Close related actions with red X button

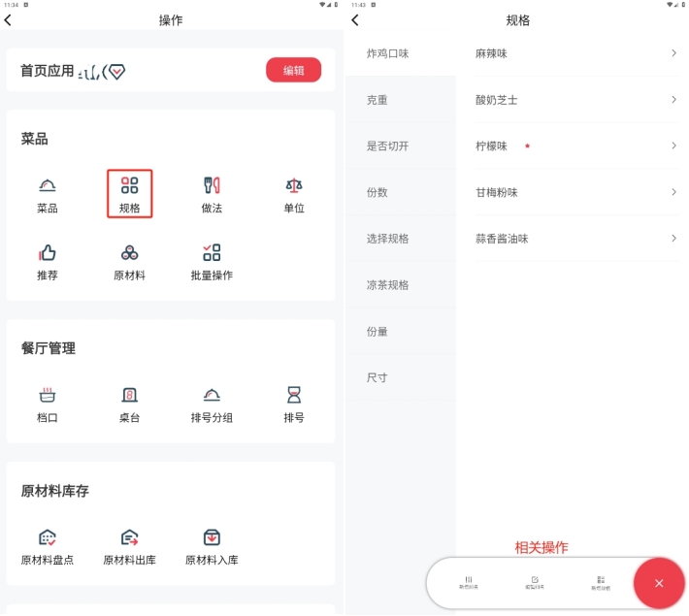point(659,583)
